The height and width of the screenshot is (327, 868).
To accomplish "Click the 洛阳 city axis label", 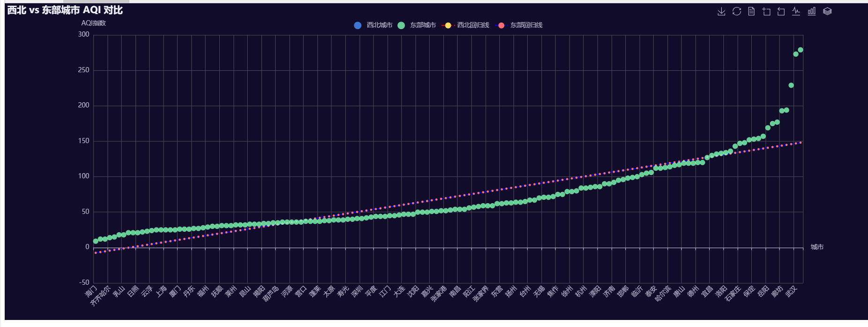I will pos(720,291).
